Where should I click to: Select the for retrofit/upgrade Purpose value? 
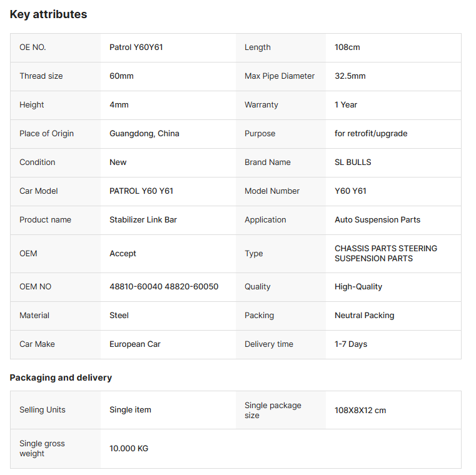click(371, 134)
